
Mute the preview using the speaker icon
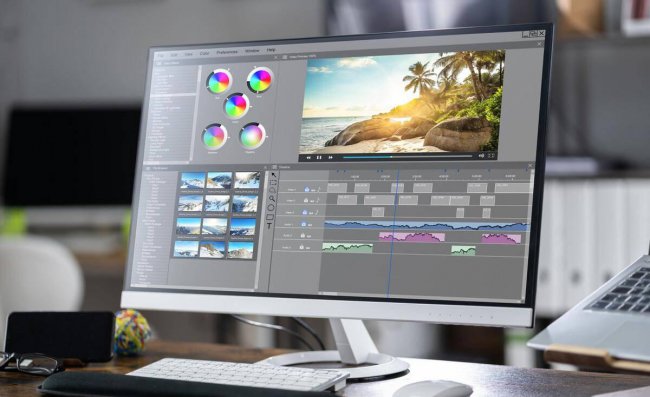[x=481, y=156]
